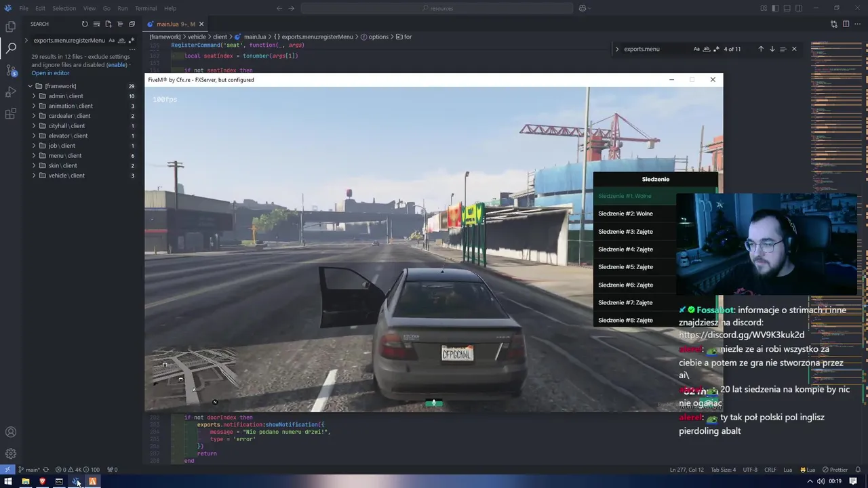Screen dimensions: 868x488
Task: Open the Search view in activity bar
Action: tap(11, 48)
